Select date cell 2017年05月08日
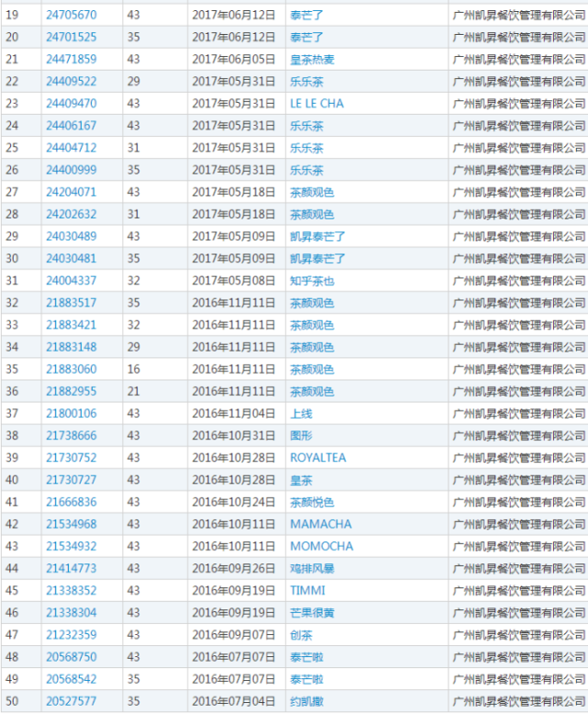 (234, 281)
